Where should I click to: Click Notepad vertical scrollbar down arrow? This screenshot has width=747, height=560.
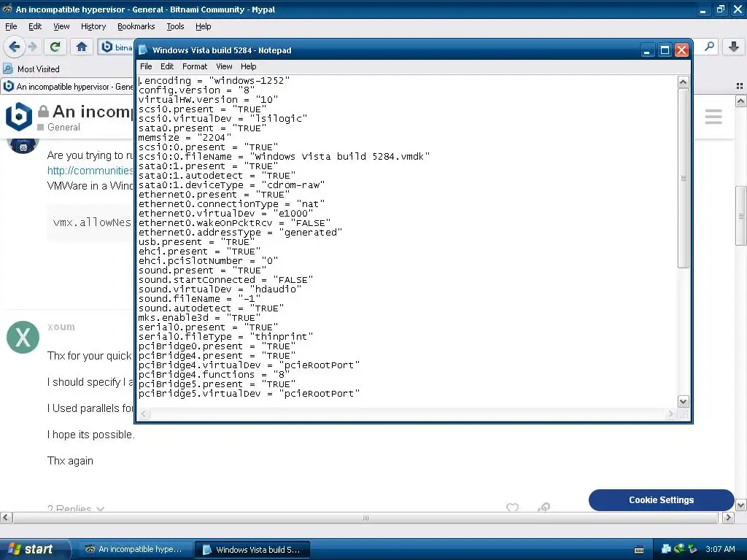683,402
